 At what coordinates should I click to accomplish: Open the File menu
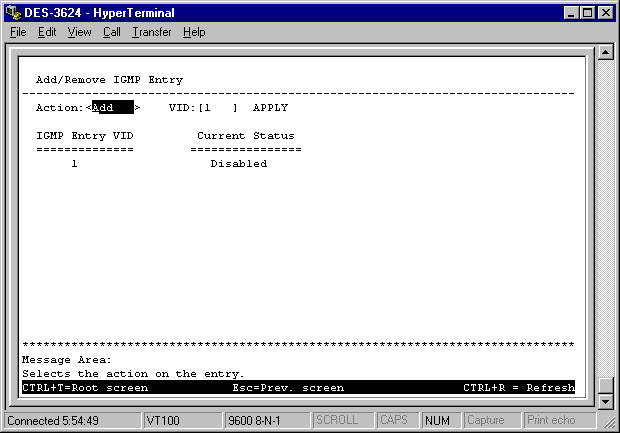18,32
